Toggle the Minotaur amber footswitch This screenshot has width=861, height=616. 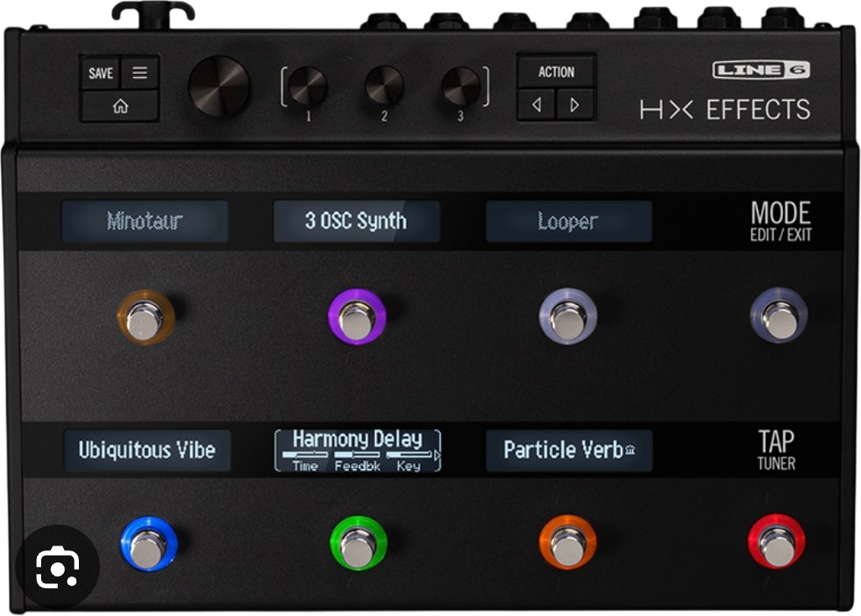click(x=145, y=317)
